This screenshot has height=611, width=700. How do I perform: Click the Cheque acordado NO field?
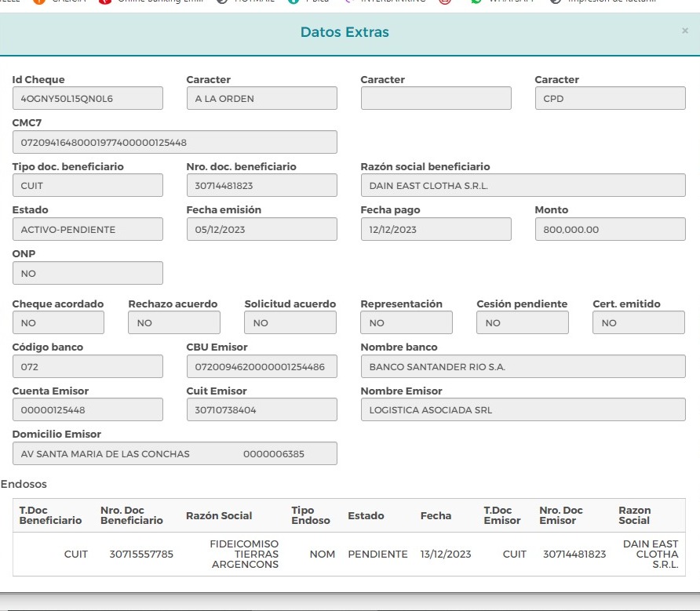58,322
